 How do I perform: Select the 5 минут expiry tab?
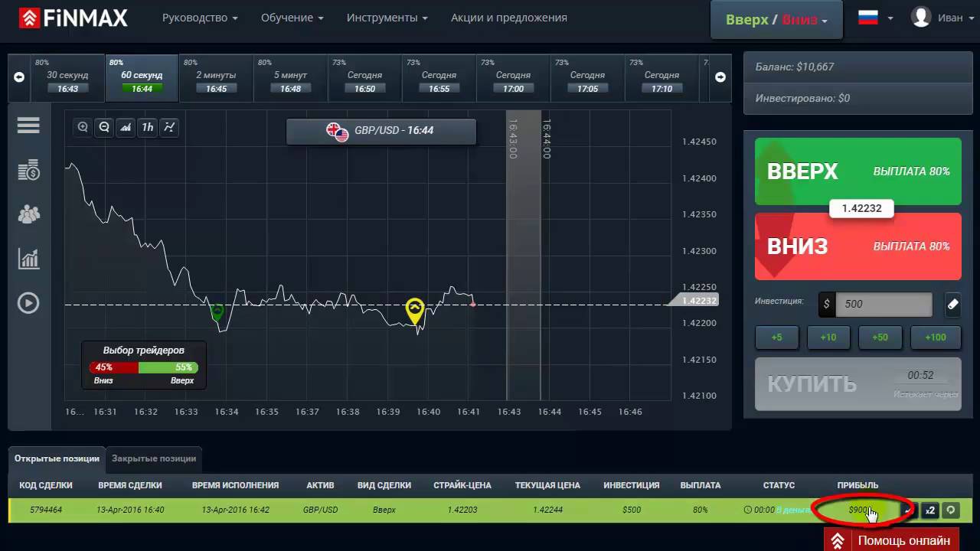290,77
